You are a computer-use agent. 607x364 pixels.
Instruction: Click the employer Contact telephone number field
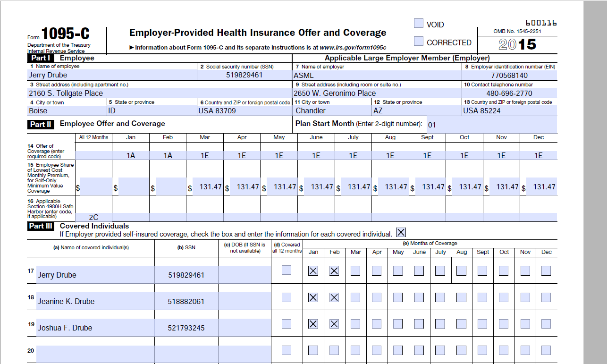tap(509, 93)
